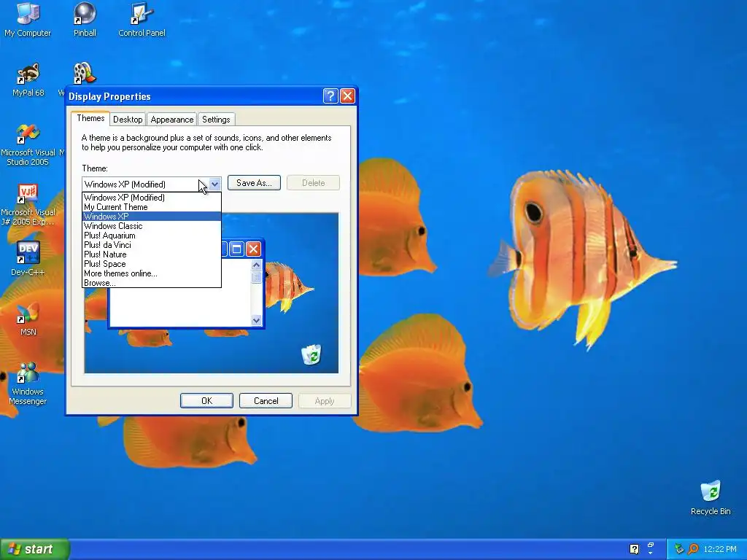Switch to the Themes tab
This screenshot has width=747, height=560.
coord(90,118)
